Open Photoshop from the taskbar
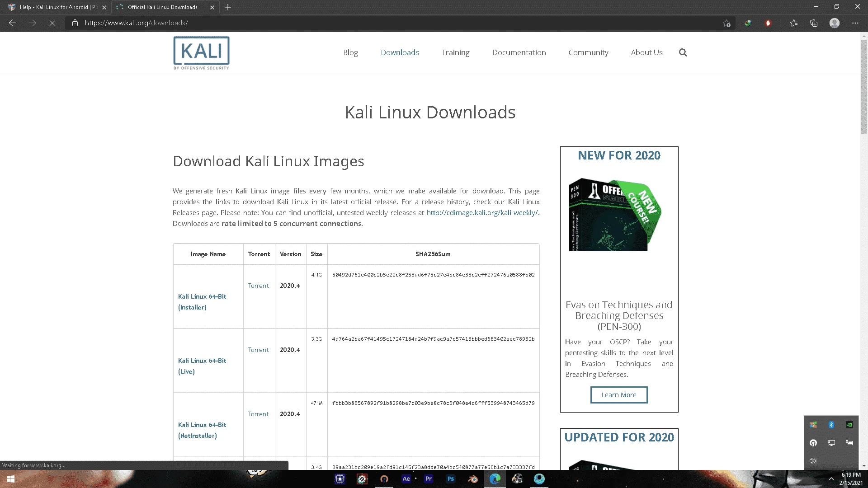 (x=451, y=479)
